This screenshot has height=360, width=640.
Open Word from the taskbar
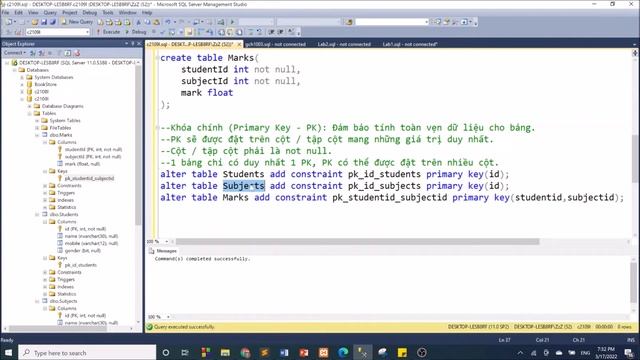point(284,353)
